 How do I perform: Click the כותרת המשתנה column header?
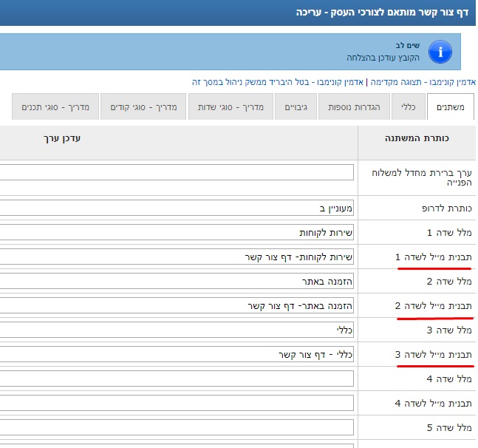(417, 138)
